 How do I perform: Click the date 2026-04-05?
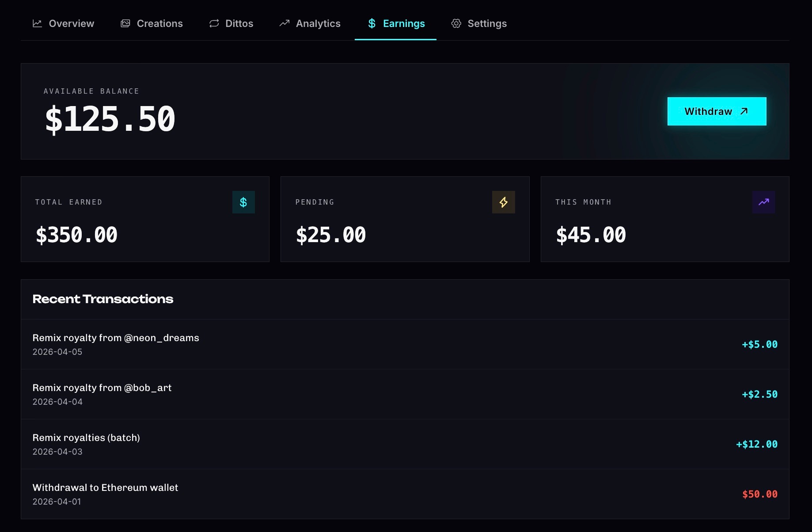point(57,352)
